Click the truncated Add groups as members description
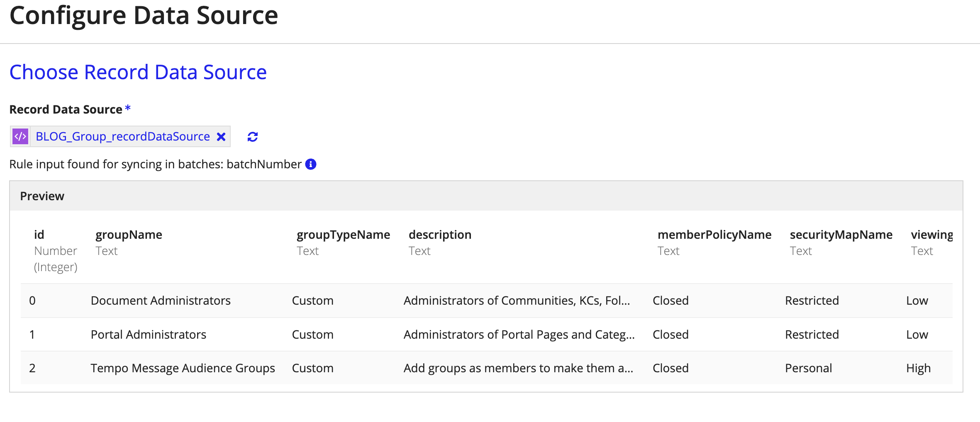980x422 pixels. (518, 368)
